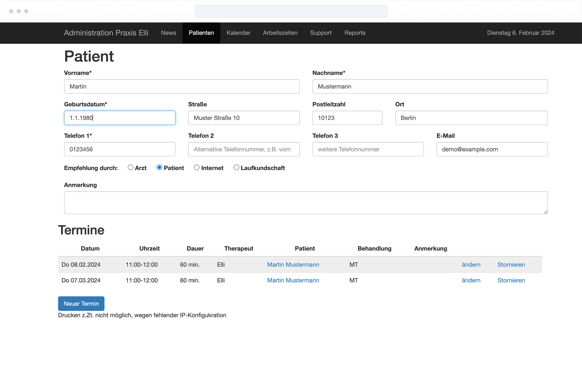582x392 pixels.
Task: Open the Support page
Action: coord(321,33)
